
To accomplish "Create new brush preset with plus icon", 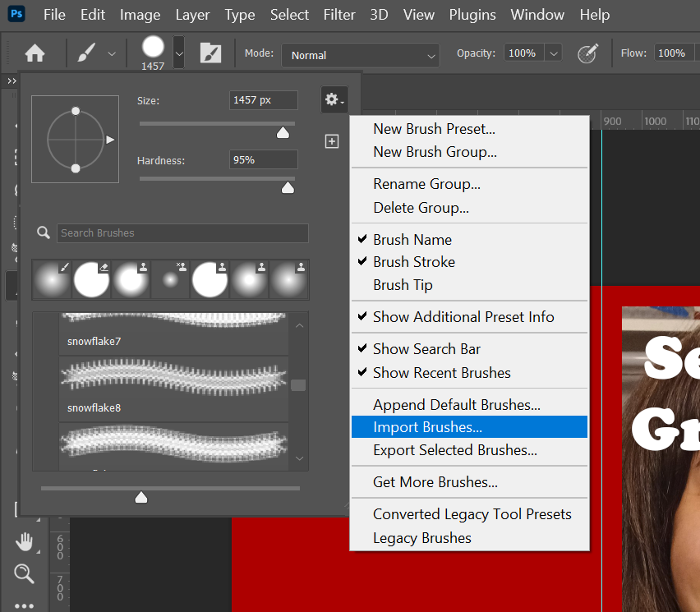I will (332, 141).
